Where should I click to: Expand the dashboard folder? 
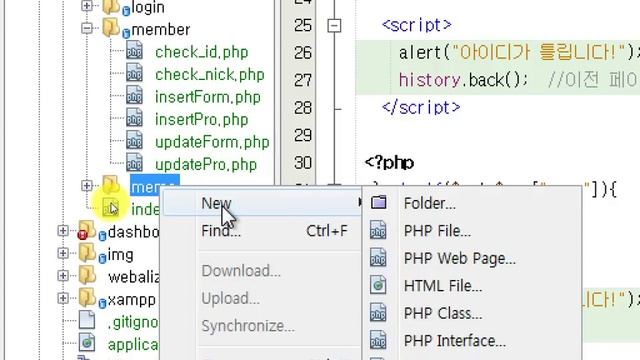pyautogui.click(x=63, y=231)
